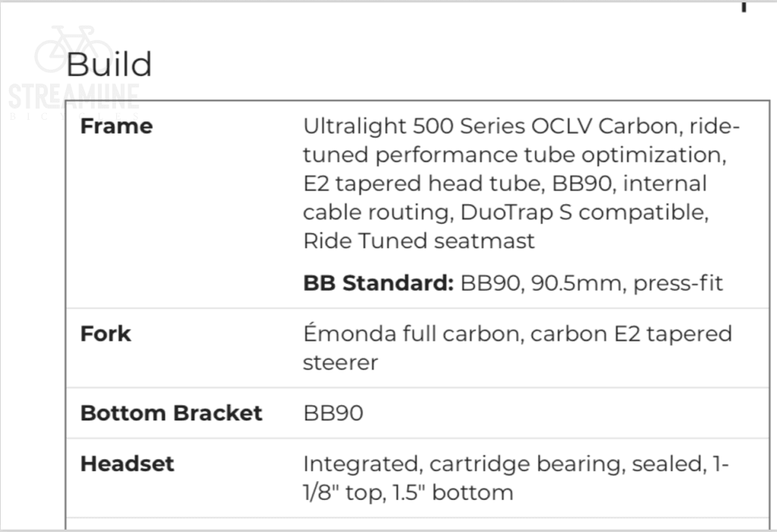
Task: Click the BB90, 90.5mm, press-fit value
Action: tap(592, 283)
